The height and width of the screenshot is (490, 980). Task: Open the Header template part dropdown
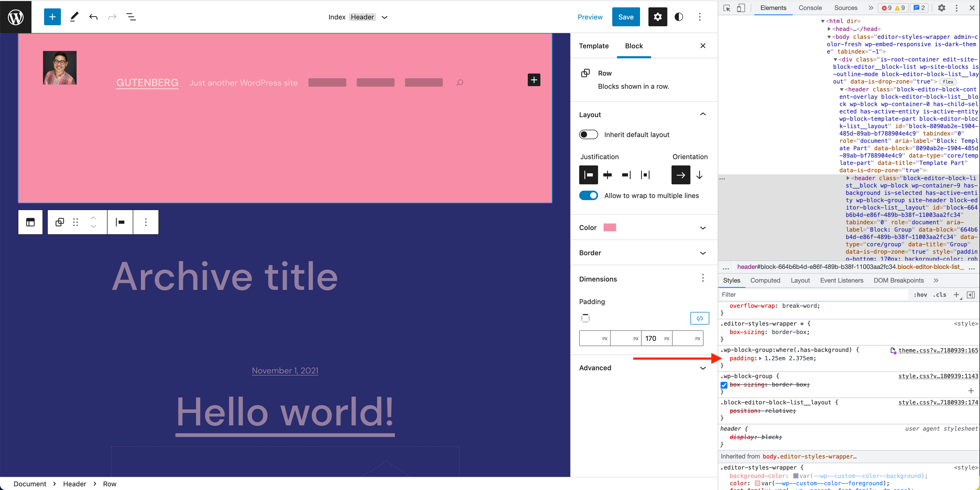385,17
